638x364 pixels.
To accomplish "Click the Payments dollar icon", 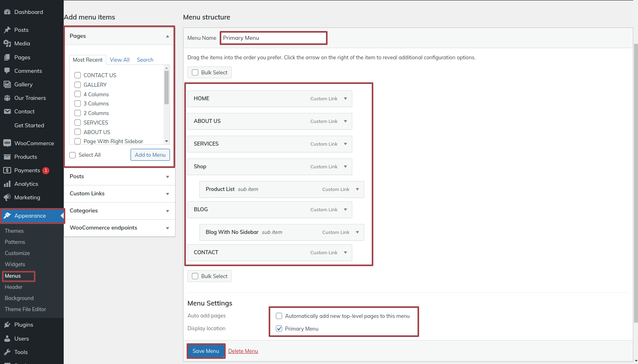I will 7,170.
